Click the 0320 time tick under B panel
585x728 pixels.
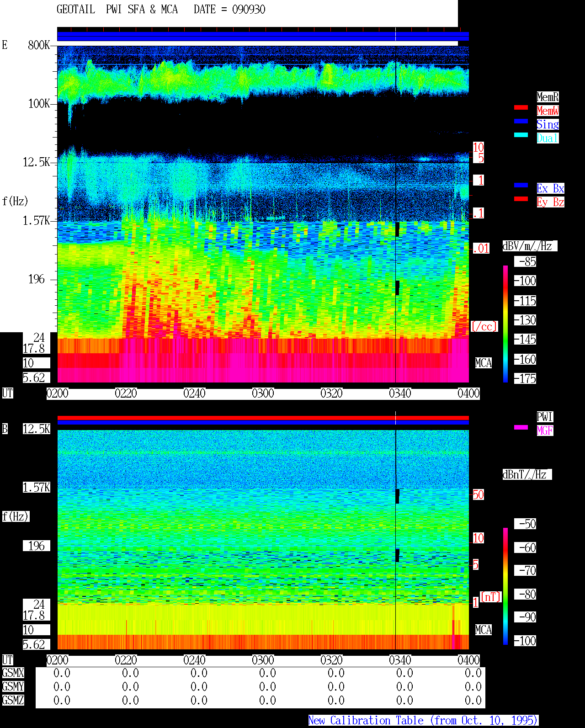click(331, 660)
